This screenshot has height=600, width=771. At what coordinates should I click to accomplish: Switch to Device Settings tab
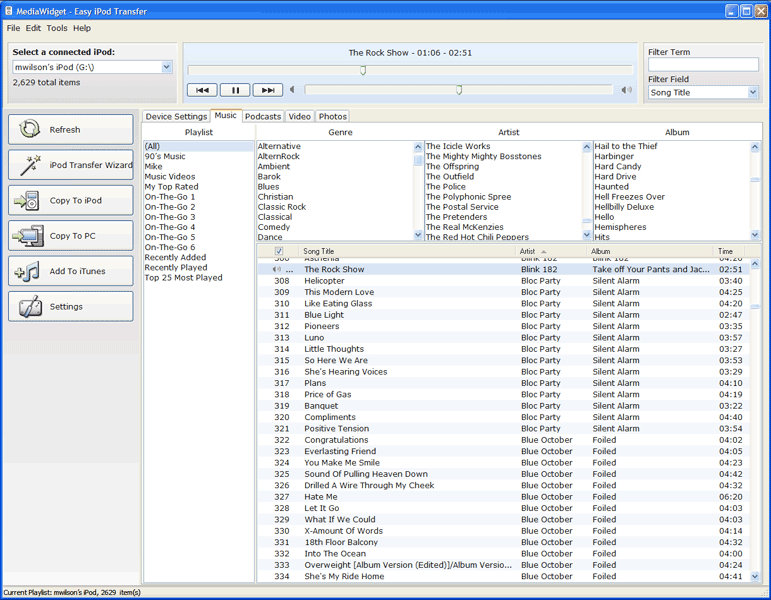(177, 117)
